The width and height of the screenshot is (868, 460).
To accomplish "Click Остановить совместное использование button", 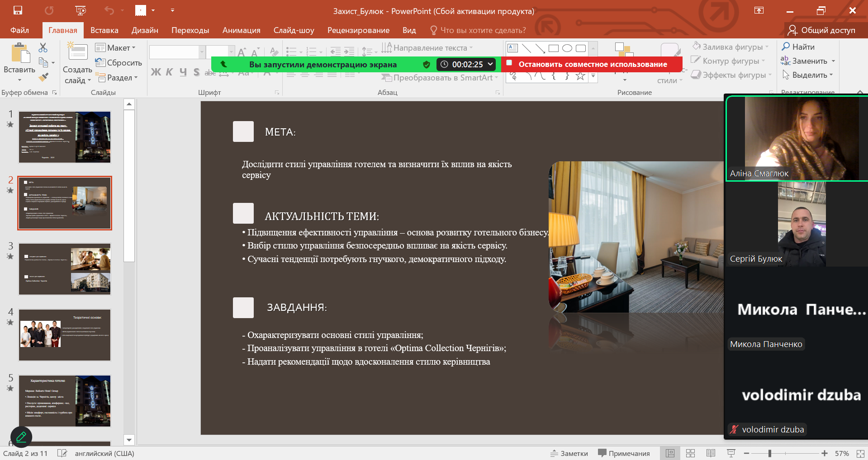I will (592, 64).
